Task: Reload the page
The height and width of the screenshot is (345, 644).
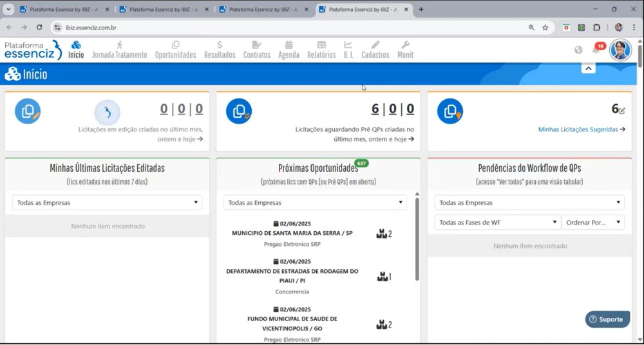Action: (x=39, y=28)
